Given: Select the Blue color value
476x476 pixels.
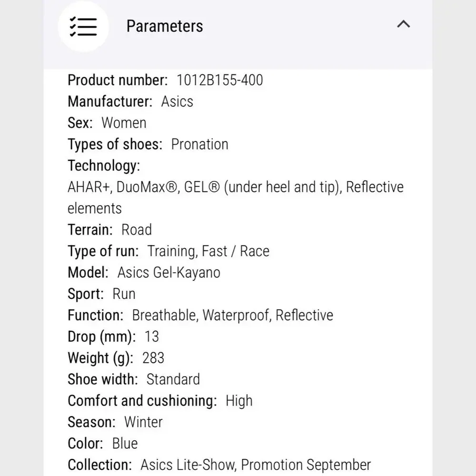Looking at the screenshot, I should [125, 444].
